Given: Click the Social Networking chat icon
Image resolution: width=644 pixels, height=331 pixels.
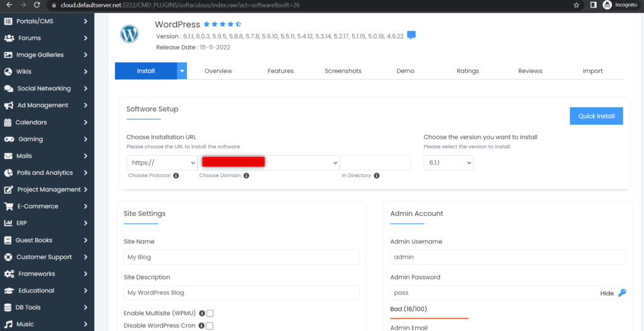Looking at the screenshot, I should pos(9,89).
